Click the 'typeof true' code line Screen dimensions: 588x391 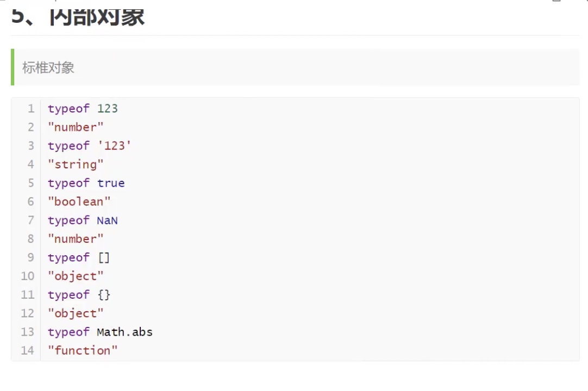click(86, 183)
